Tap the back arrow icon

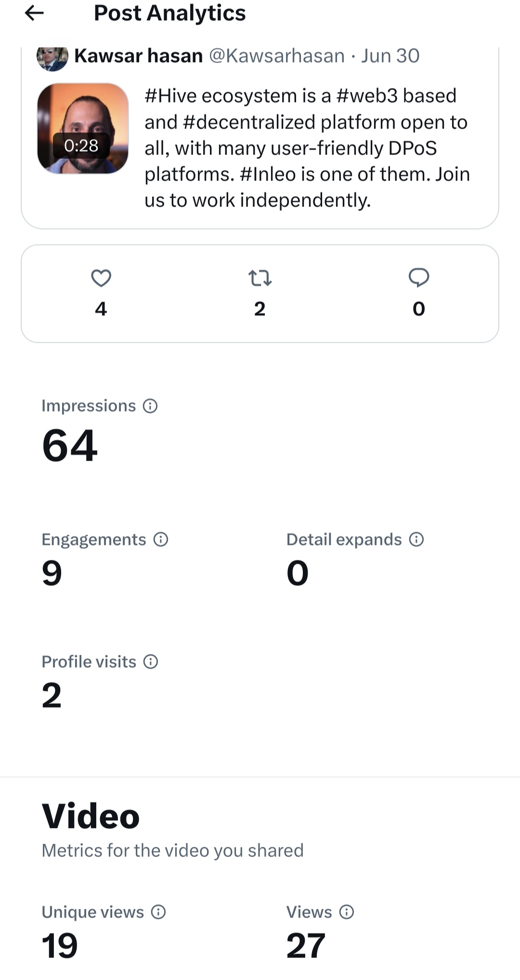pyautogui.click(x=34, y=13)
